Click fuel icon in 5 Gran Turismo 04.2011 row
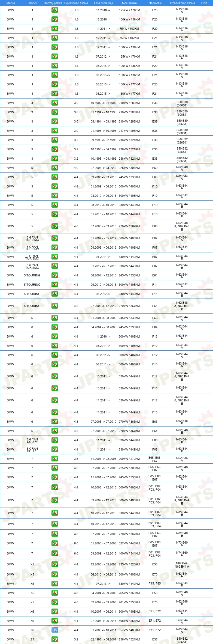This screenshot has height=644, width=213. pyautogui.click(x=55, y=257)
